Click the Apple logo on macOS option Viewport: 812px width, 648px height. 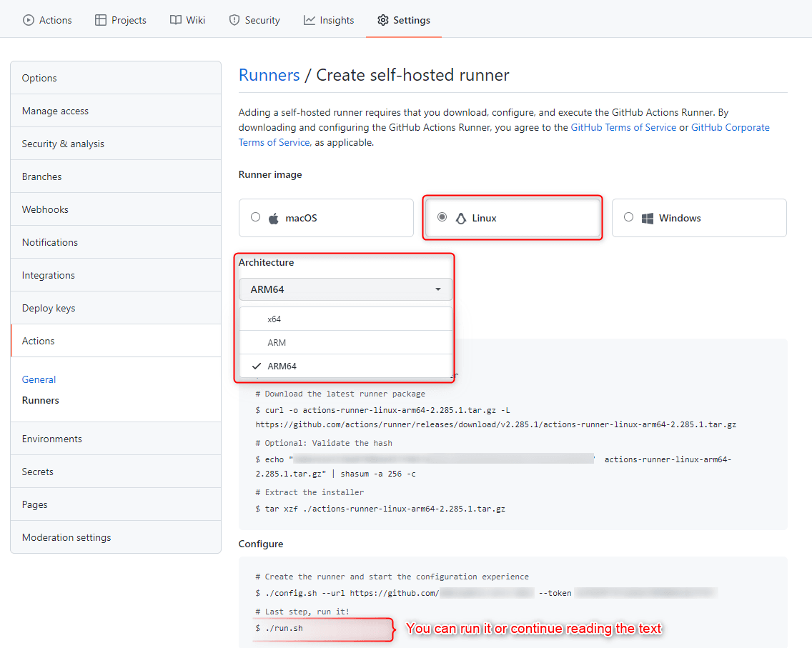[274, 218]
